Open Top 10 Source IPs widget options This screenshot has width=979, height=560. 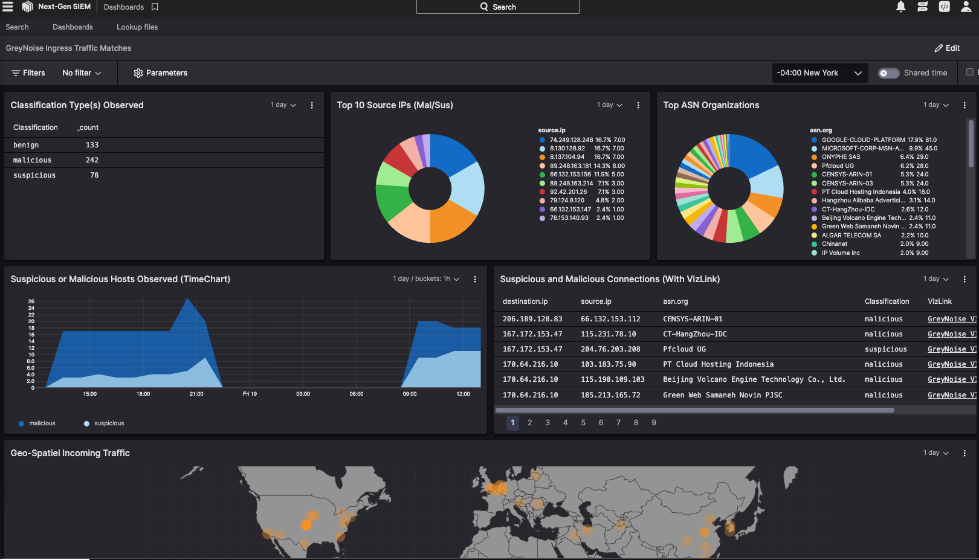point(638,105)
